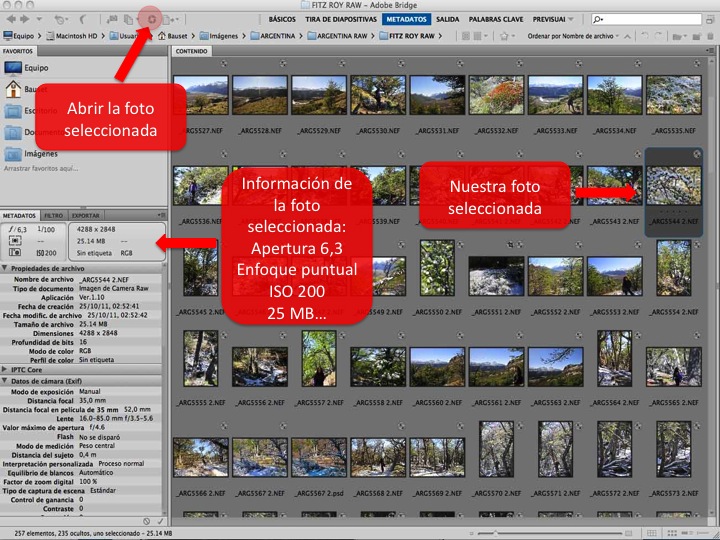Click the cancel metadata changes icon

147,521
